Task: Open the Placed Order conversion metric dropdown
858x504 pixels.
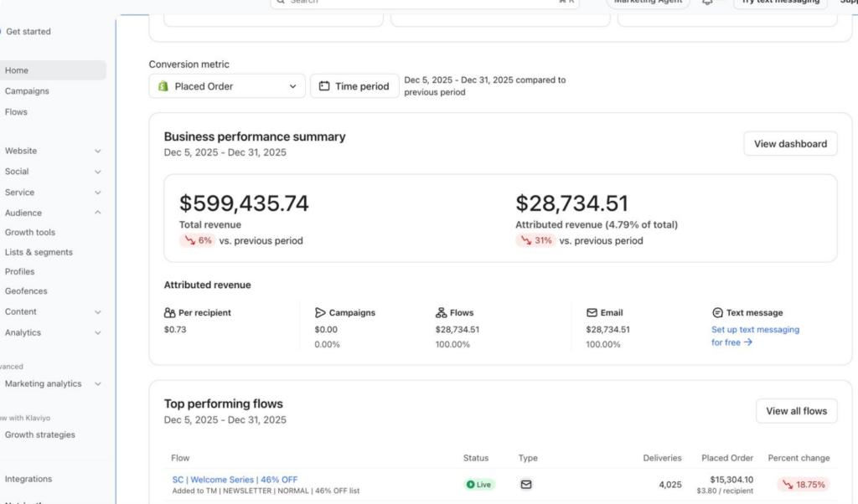Action: click(x=227, y=86)
